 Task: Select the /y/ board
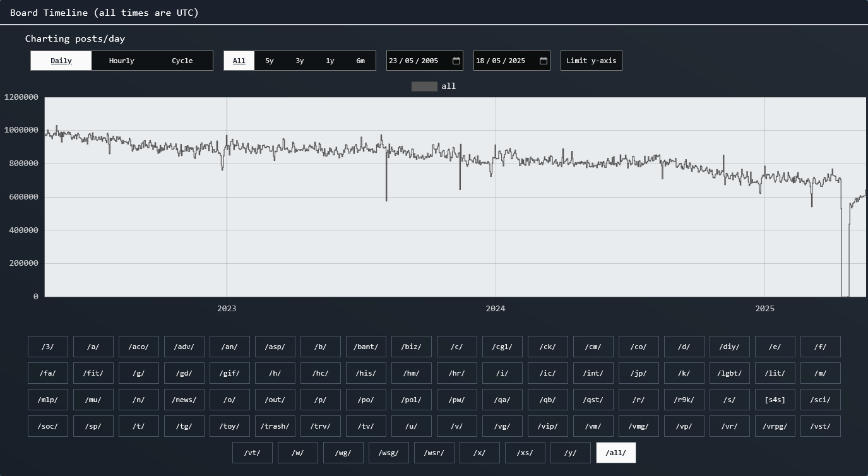[571, 453]
